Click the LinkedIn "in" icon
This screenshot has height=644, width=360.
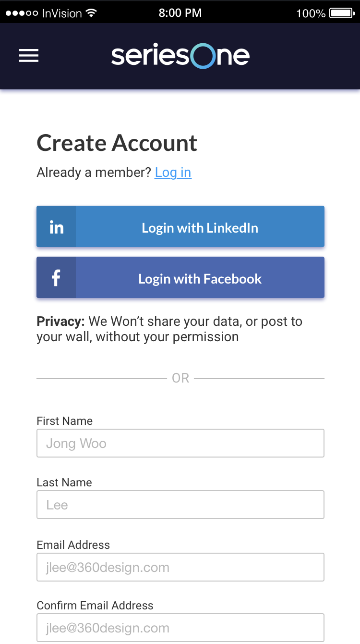pyautogui.click(x=56, y=227)
